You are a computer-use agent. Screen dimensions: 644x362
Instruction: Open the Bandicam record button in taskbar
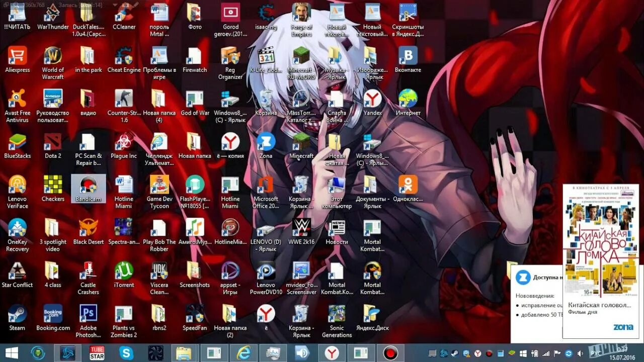390,353
